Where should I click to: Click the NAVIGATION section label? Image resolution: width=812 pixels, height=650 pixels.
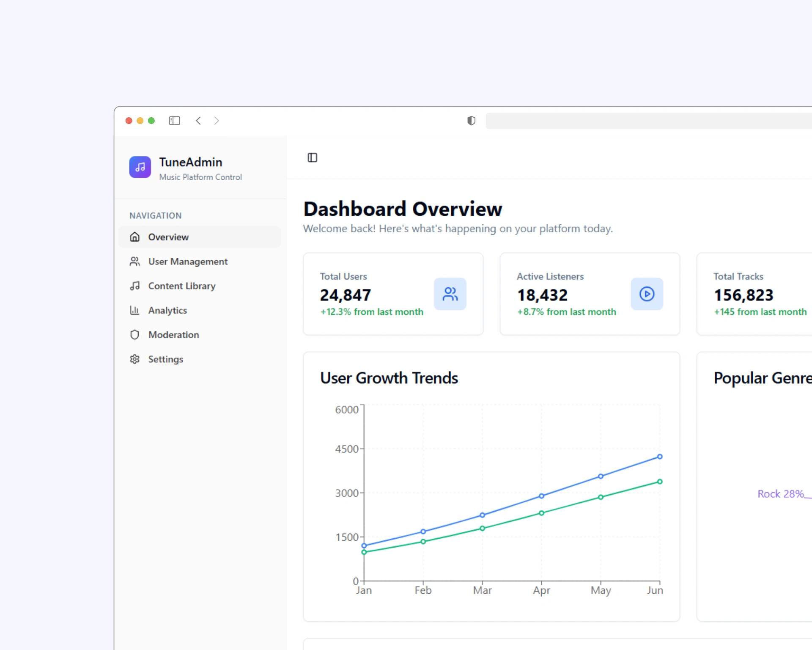156,216
